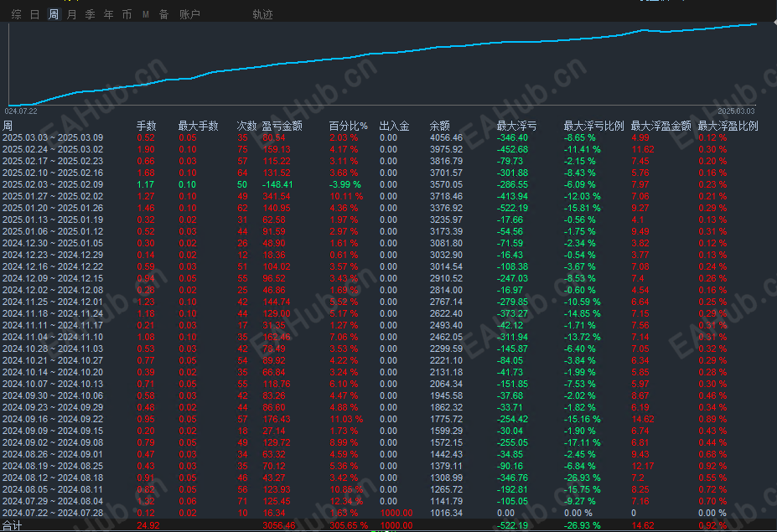This screenshot has width=777, height=532.
Task: Open the 备 tab
Action: (x=163, y=14)
